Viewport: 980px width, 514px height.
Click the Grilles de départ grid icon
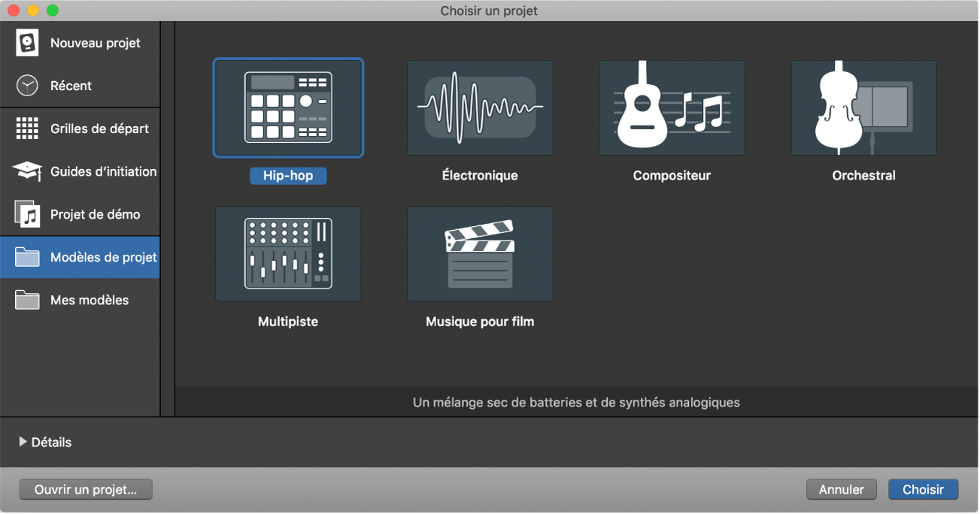click(x=27, y=128)
